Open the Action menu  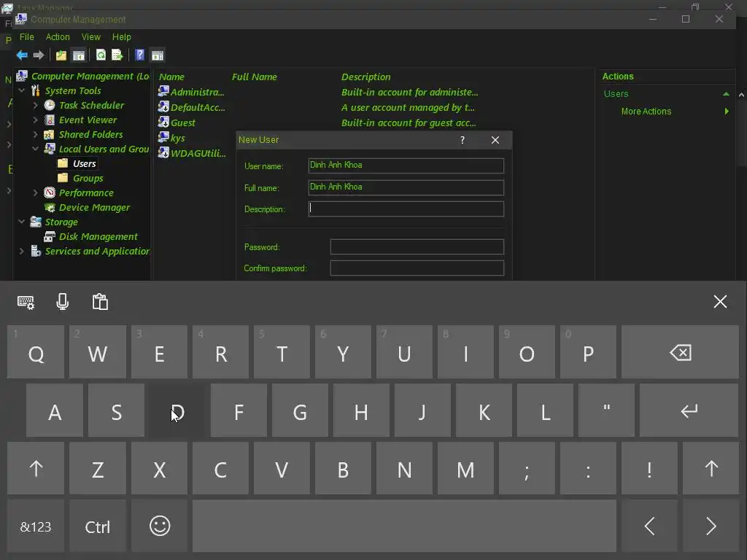[x=58, y=37]
